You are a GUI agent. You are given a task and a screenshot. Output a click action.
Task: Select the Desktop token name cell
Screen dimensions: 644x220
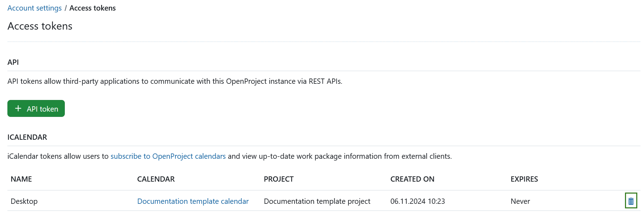24,201
